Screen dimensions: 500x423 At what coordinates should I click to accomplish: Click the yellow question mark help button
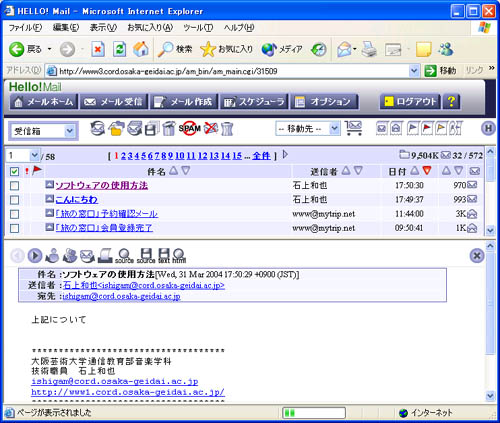point(451,101)
